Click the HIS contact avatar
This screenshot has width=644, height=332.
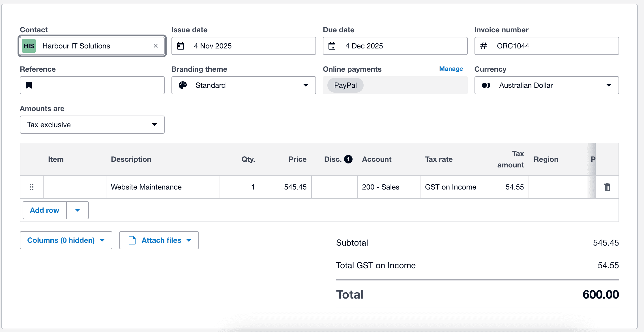(x=29, y=46)
